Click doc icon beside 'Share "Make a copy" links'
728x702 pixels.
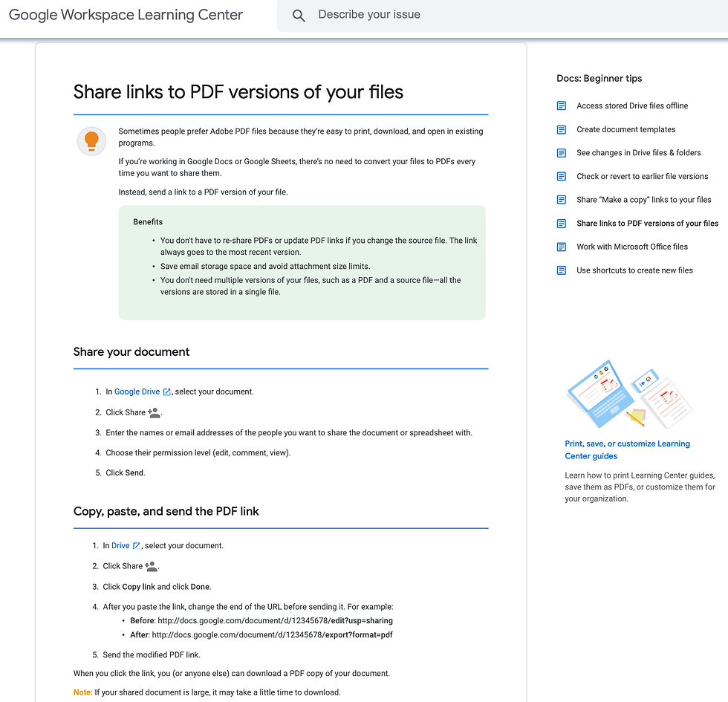coord(562,200)
